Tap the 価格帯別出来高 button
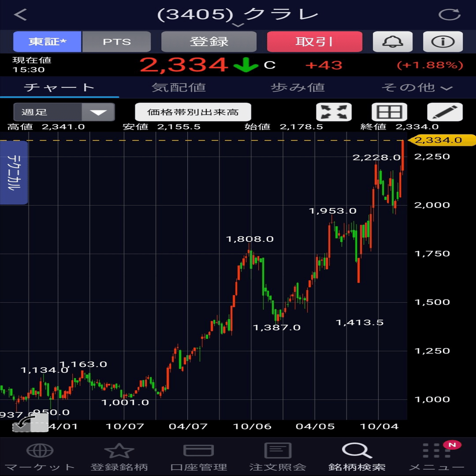 tap(193, 112)
